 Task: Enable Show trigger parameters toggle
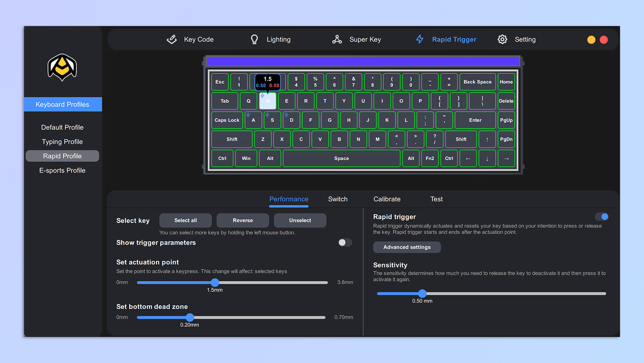[345, 243]
